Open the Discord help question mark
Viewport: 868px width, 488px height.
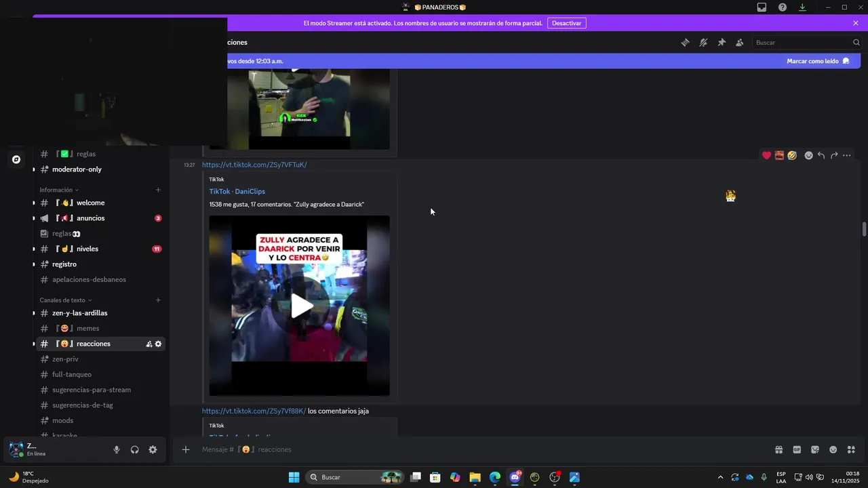pyautogui.click(x=783, y=7)
